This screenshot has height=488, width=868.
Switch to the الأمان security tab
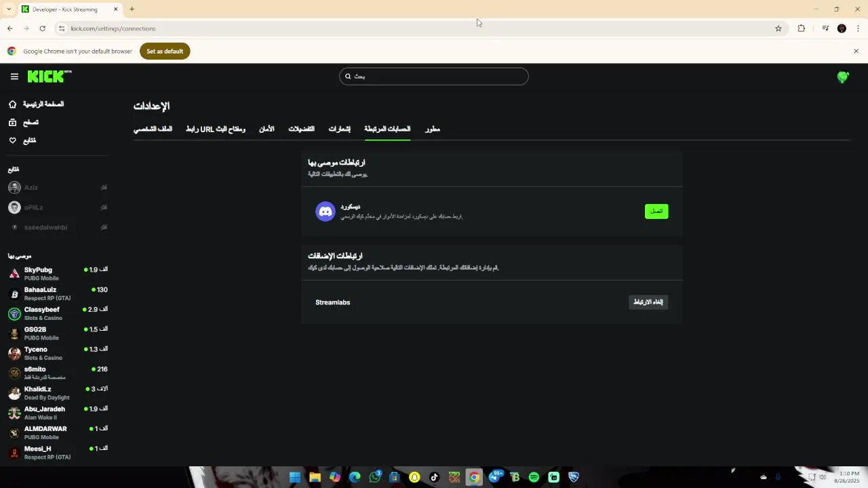(267, 129)
